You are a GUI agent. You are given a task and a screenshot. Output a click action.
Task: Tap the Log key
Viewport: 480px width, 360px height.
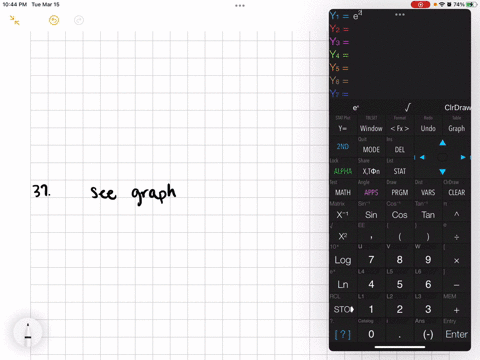(x=343, y=260)
